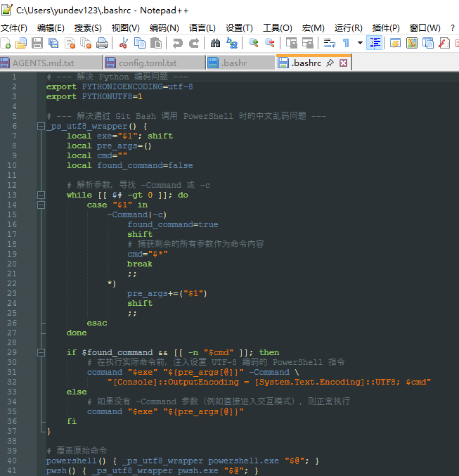
Task: Toggle show all characters pilcrow
Action: (346, 43)
